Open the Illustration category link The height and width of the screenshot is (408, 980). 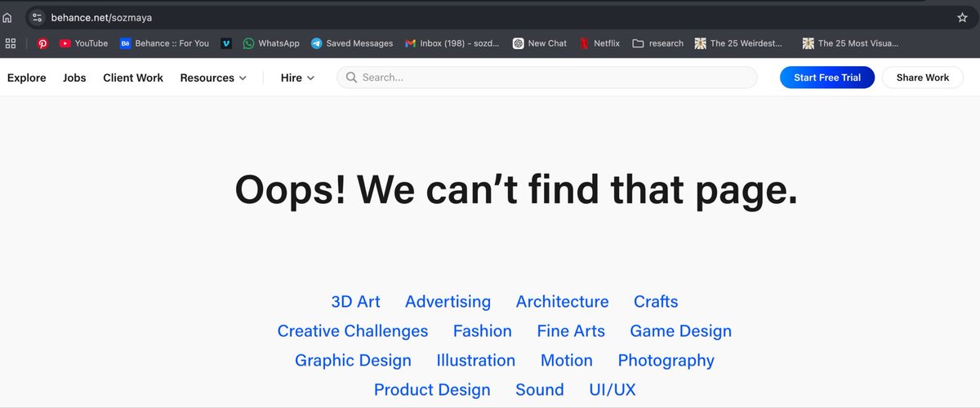click(475, 361)
